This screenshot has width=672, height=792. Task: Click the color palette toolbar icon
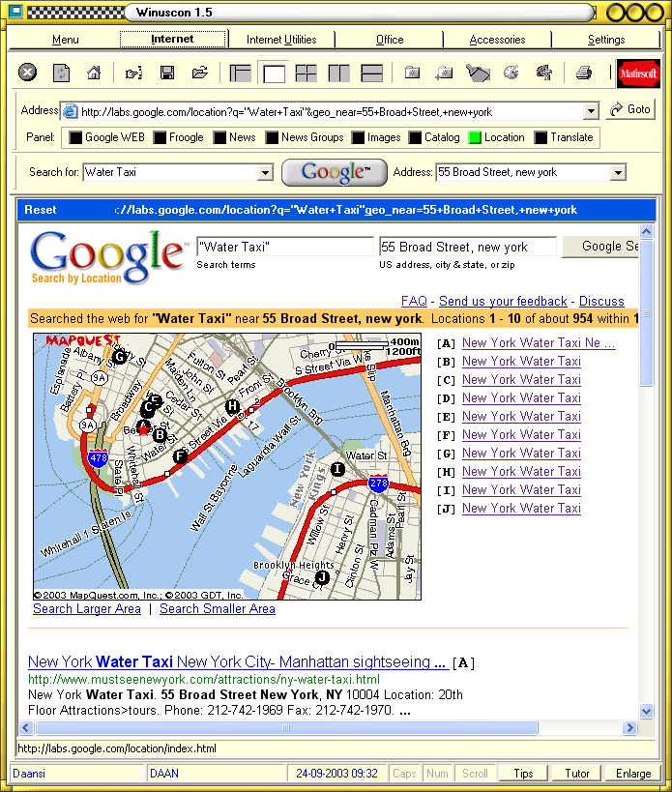511,73
